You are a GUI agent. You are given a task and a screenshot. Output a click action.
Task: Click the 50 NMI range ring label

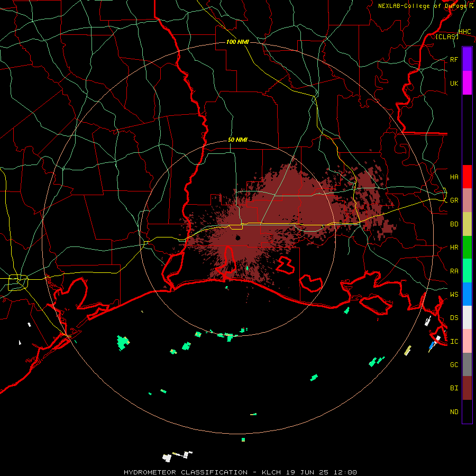click(237, 140)
